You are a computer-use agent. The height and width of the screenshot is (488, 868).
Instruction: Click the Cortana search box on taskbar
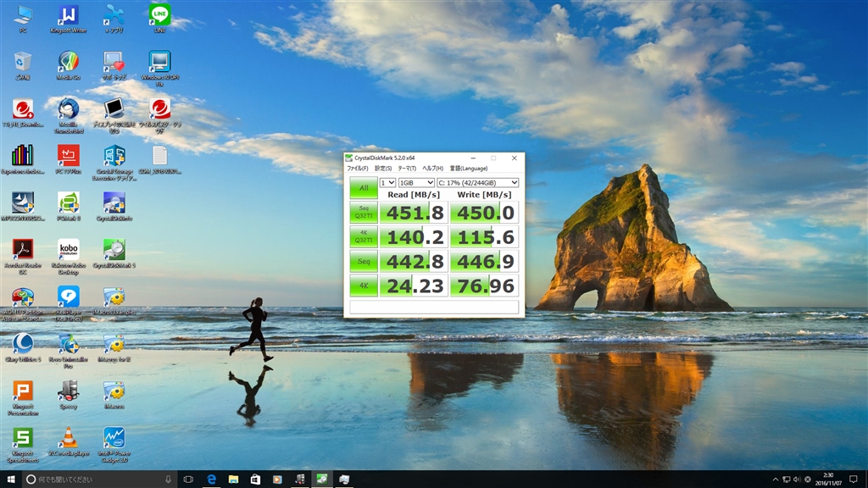(x=100, y=480)
